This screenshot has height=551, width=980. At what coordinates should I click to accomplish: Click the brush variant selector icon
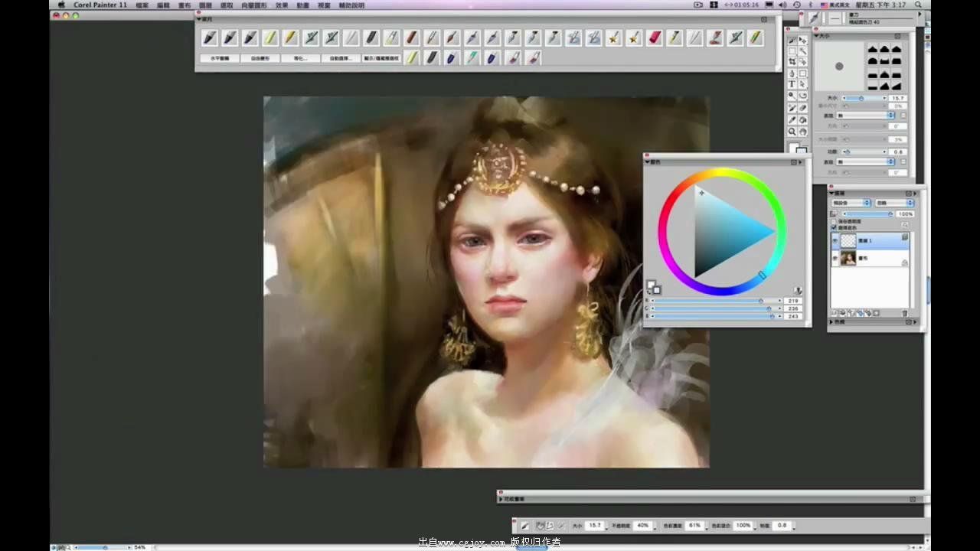click(834, 17)
